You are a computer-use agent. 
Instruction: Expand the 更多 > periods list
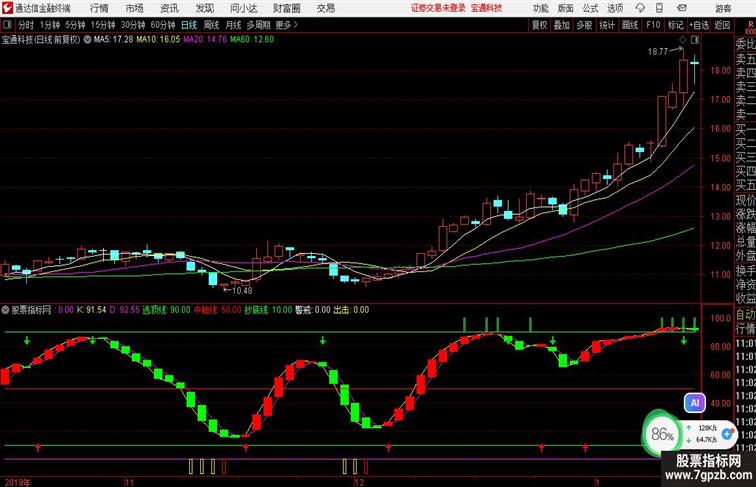[286, 25]
